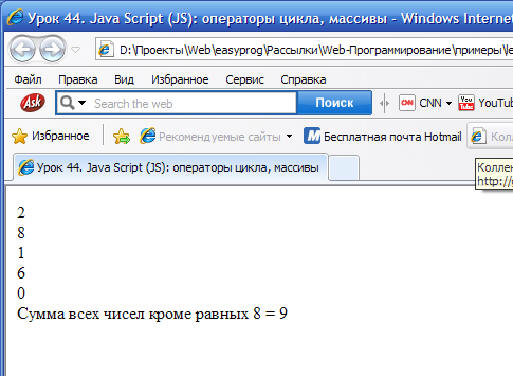Screen dimensions: 513x376
Task: Open the YouTube toolbar icon
Action: (x=466, y=103)
